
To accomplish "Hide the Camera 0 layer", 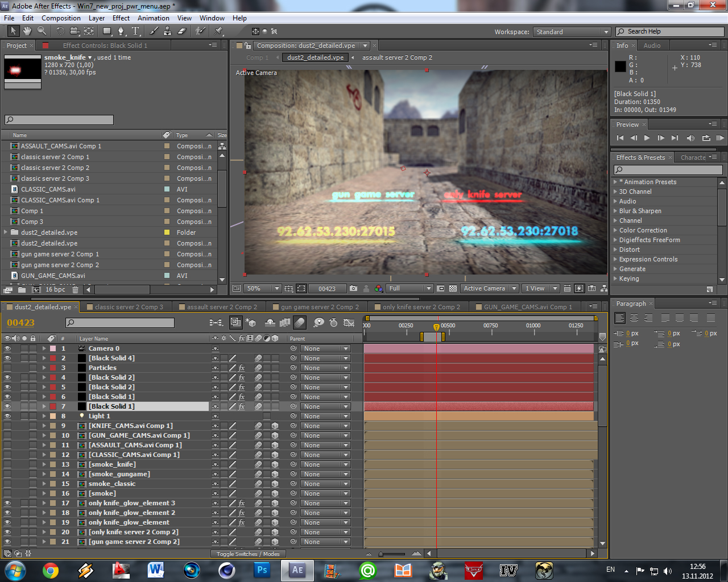I will [x=7, y=348].
